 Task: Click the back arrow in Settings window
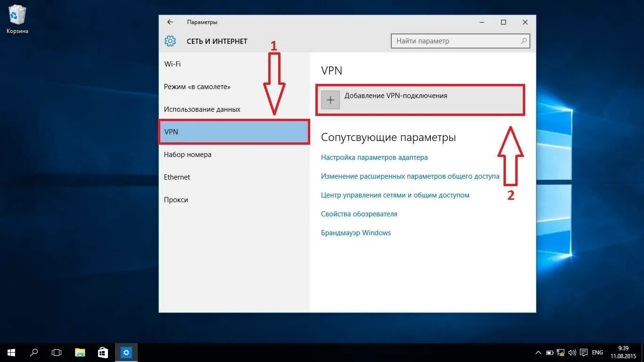(170, 22)
